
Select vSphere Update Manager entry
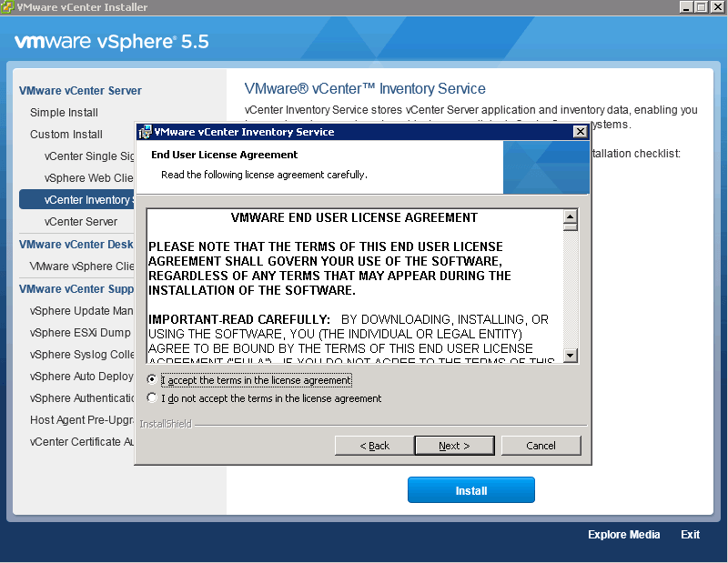[x=82, y=311]
